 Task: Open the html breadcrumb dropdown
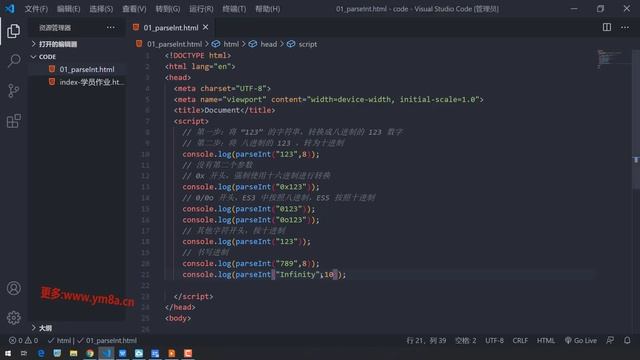click(x=225, y=44)
